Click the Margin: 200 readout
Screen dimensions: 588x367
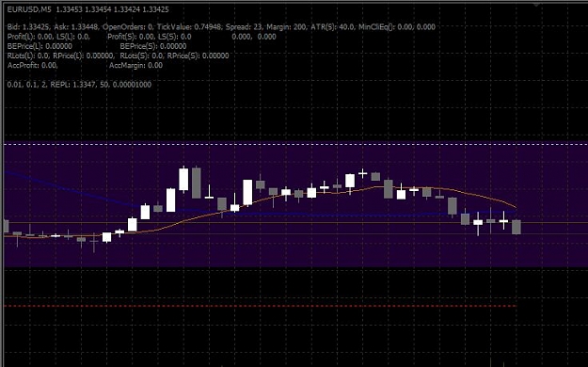pyautogui.click(x=287, y=26)
